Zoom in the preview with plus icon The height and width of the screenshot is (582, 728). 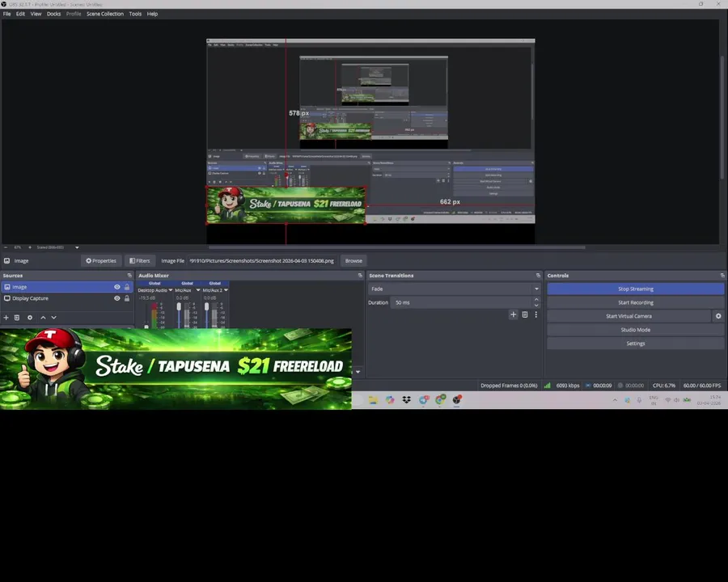pos(30,247)
